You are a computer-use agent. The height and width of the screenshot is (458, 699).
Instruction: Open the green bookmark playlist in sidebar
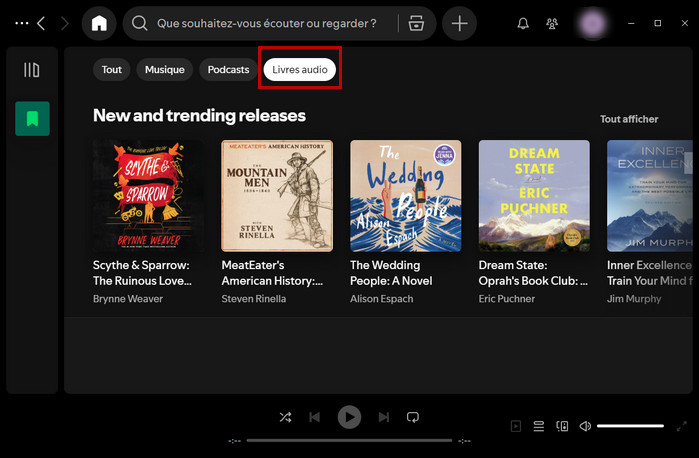point(32,118)
